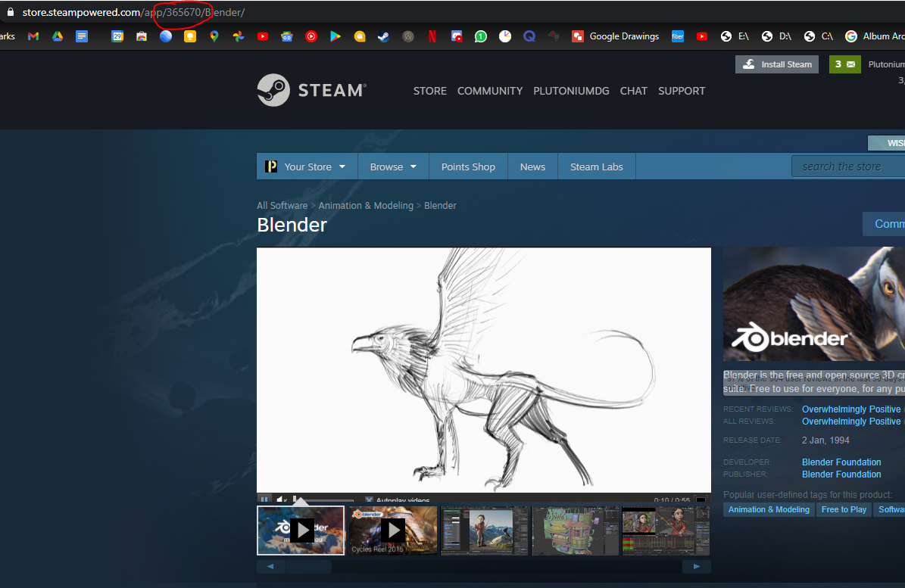Open the E:\ drive bookmark
Screen dimensions: 905x588
click(x=735, y=36)
